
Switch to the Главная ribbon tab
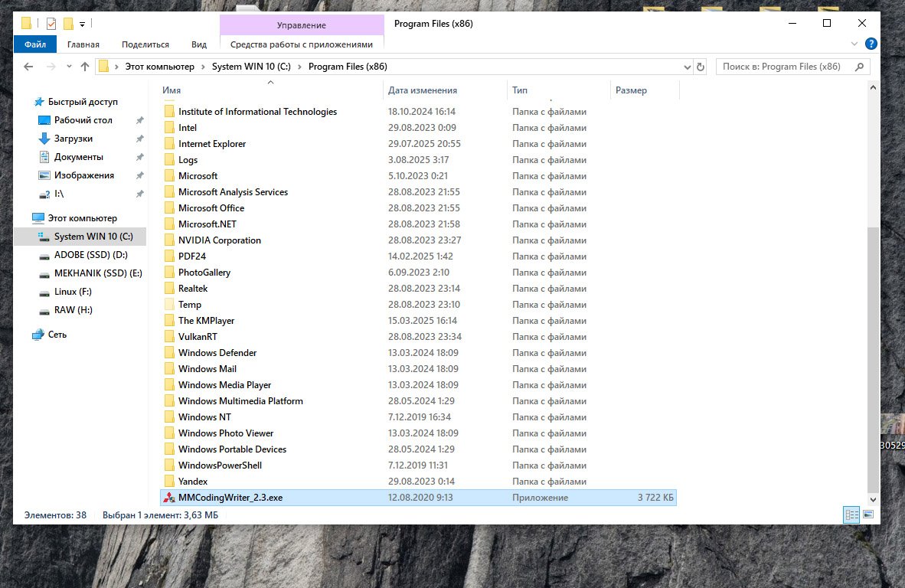tap(83, 44)
